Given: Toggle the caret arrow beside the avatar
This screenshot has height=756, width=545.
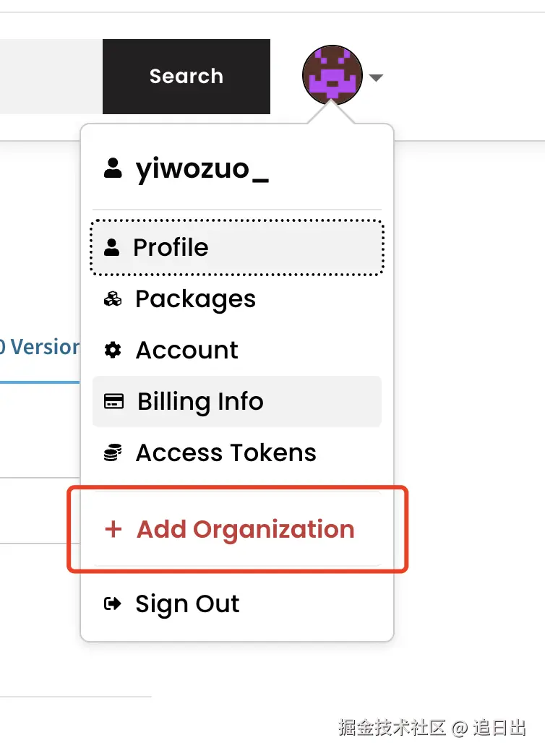Looking at the screenshot, I should click(375, 78).
